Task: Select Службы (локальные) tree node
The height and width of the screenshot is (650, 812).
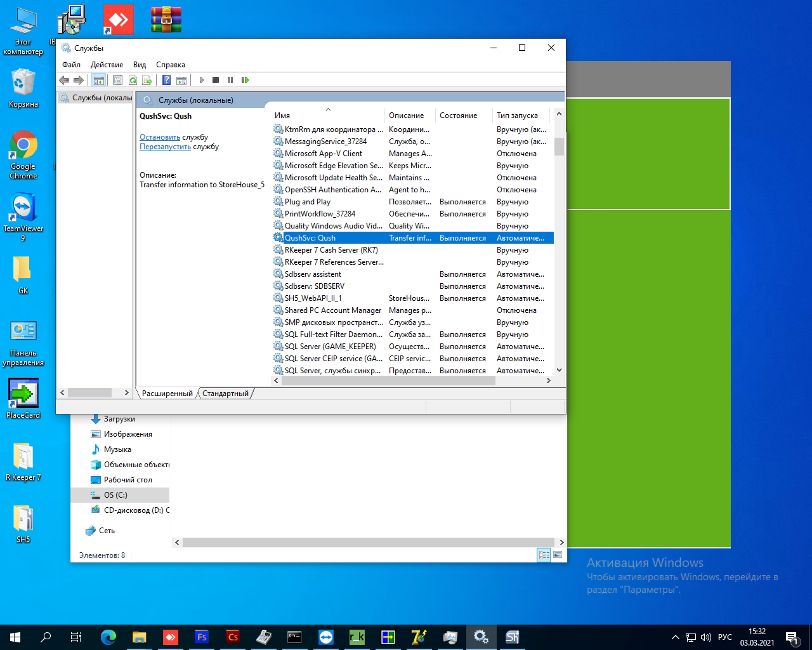Action: coord(96,98)
